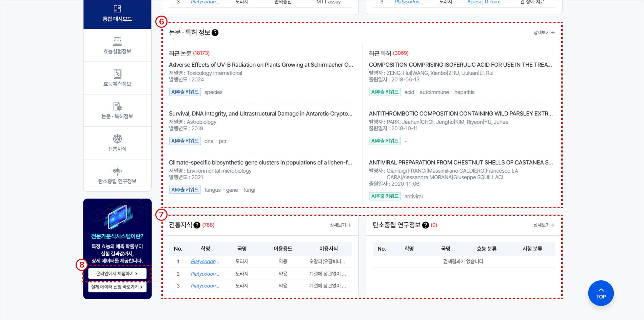Toggle the AI추출 키워드 badge showing dna pcr
Image resolution: width=644 pixels, height=320 pixels.
click(x=185, y=141)
